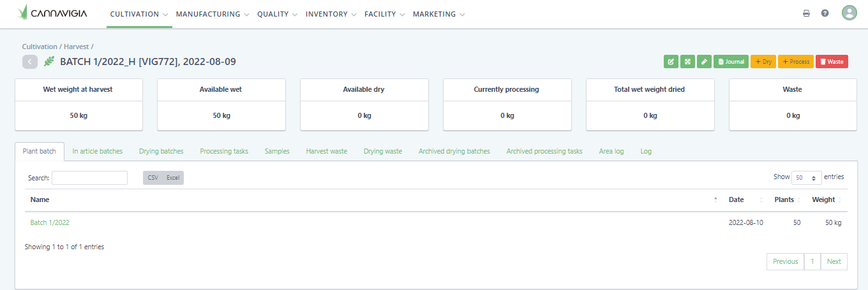Click the test tube sample icon
868x290 pixels.
tap(704, 62)
